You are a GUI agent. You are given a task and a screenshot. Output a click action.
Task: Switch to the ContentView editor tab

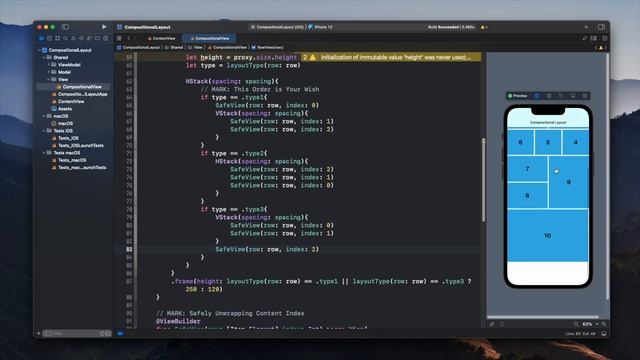(162, 38)
